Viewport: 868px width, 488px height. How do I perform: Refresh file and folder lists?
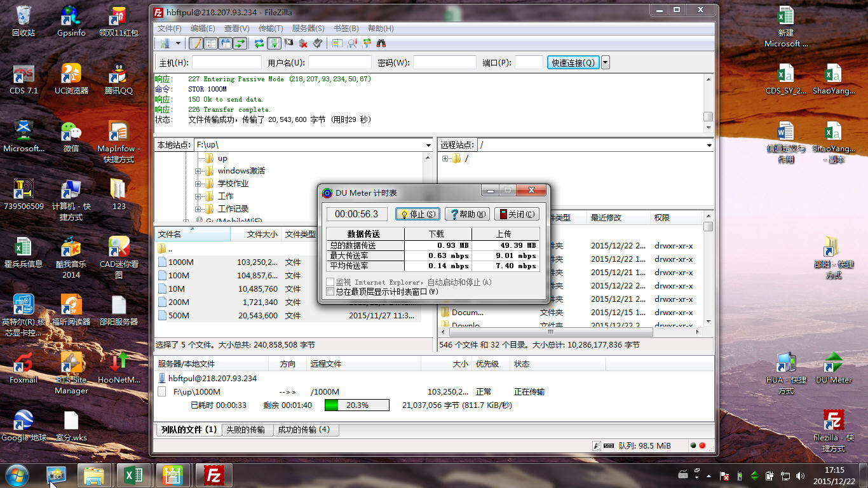pos(259,43)
